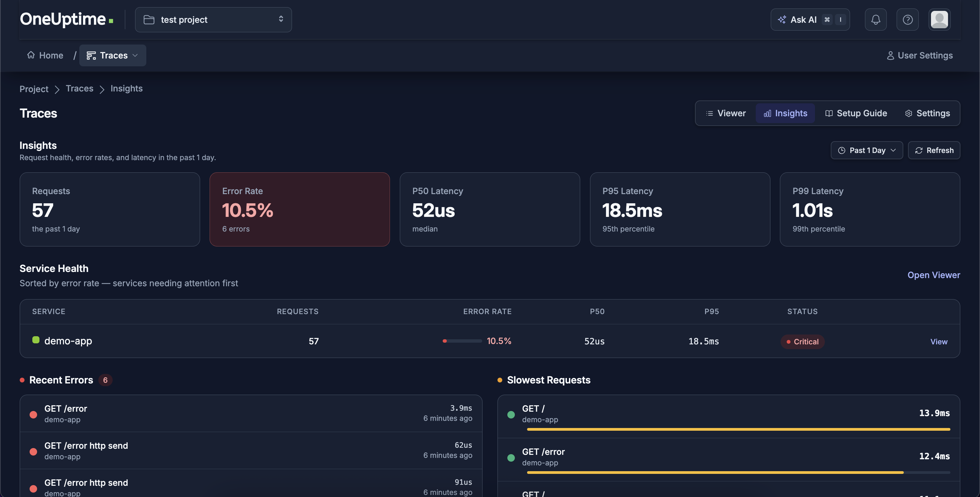The image size is (980, 497).
Task: Select the Requests 57 card
Action: pyautogui.click(x=110, y=209)
